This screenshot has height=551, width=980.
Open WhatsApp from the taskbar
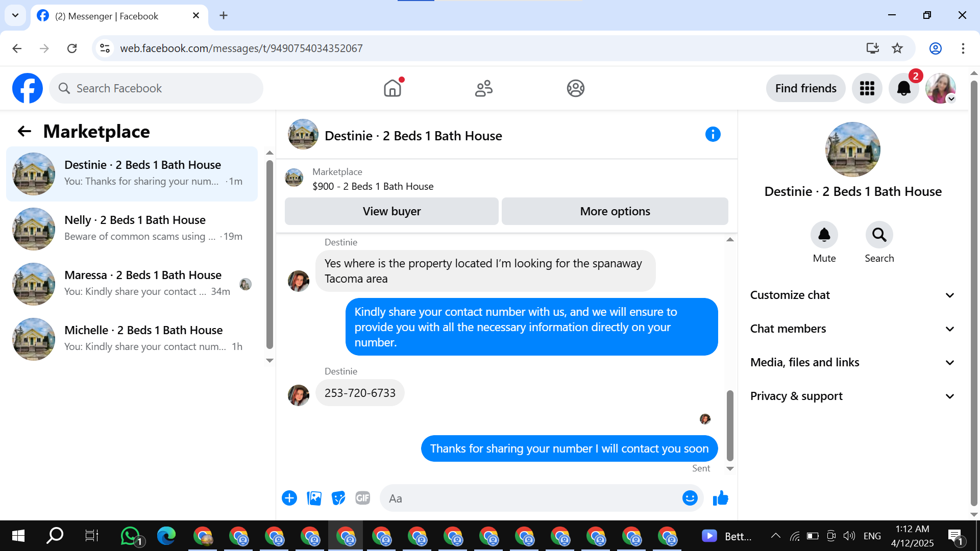131,536
